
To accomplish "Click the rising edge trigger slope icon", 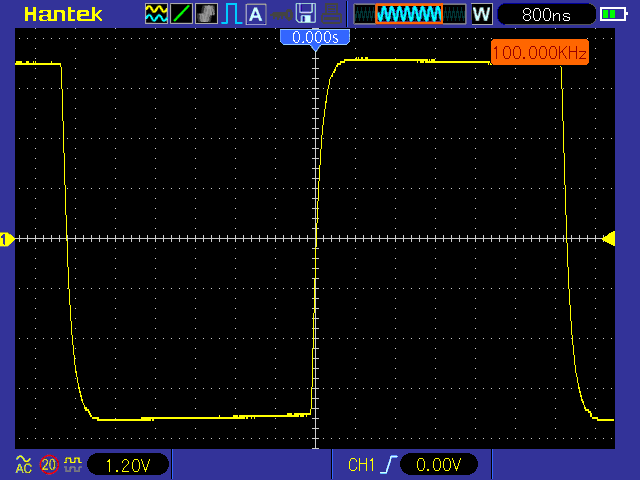I will coord(390,464).
